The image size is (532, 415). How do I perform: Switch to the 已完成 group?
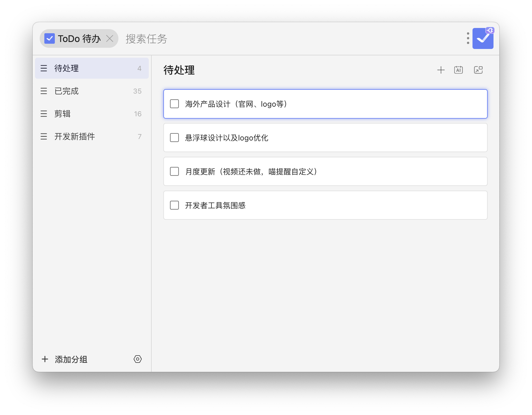click(92, 91)
